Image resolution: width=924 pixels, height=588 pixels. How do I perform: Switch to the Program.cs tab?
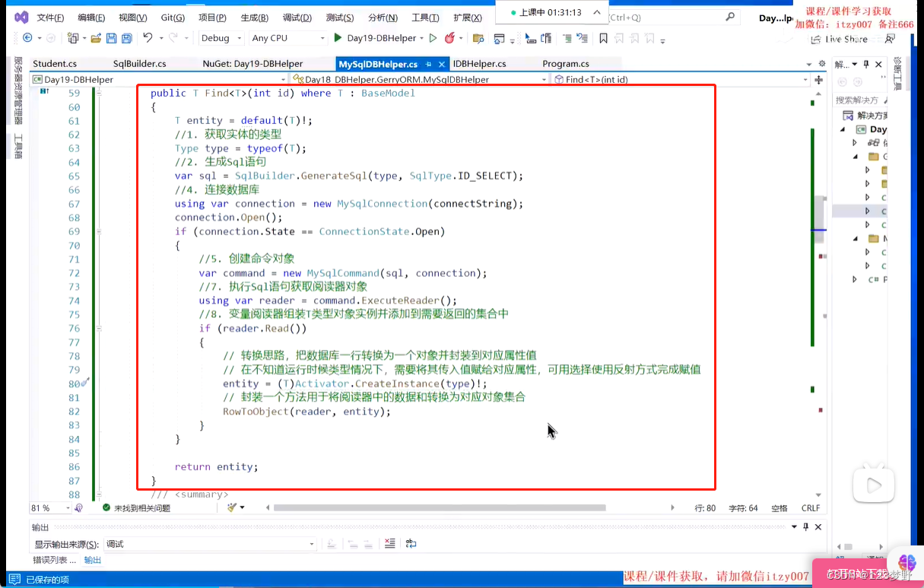click(566, 64)
